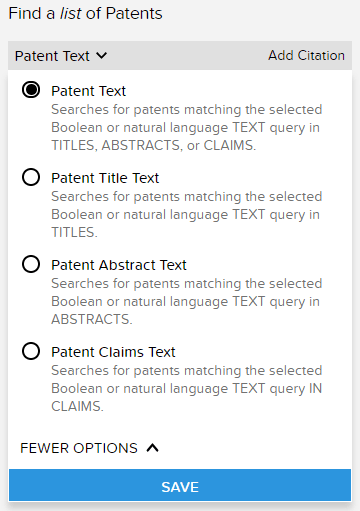Collapse options via FEWER OPTIONS label
Viewport: 360px width, 511px height.
[79, 448]
